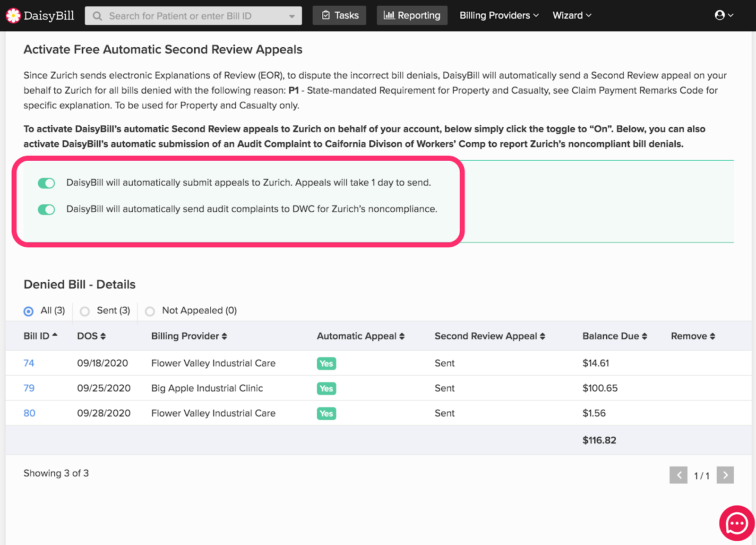Go to next page arrow
The image size is (756, 545).
click(x=725, y=475)
